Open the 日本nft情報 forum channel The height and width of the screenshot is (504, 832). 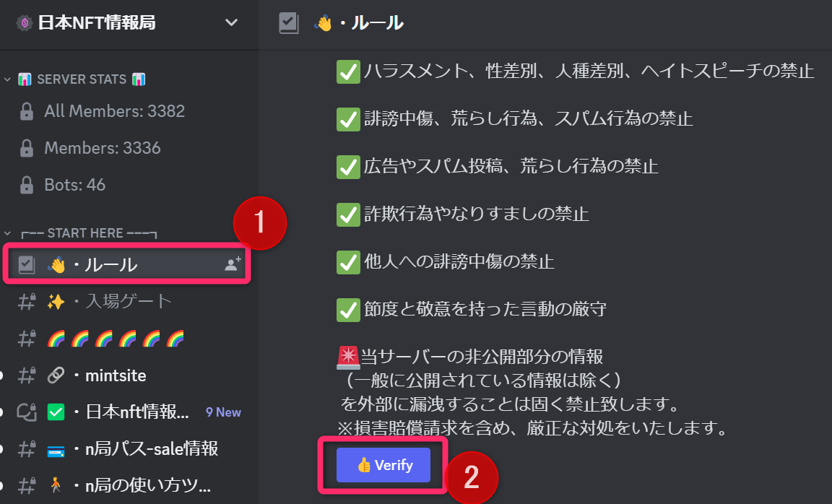pos(126,412)
